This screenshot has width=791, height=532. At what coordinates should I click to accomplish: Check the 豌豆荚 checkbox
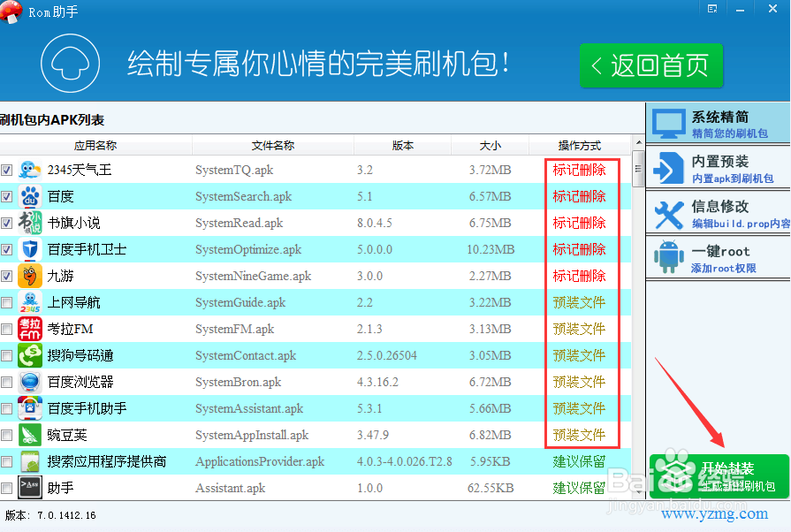pyautogui.click(x=6, y=435)
